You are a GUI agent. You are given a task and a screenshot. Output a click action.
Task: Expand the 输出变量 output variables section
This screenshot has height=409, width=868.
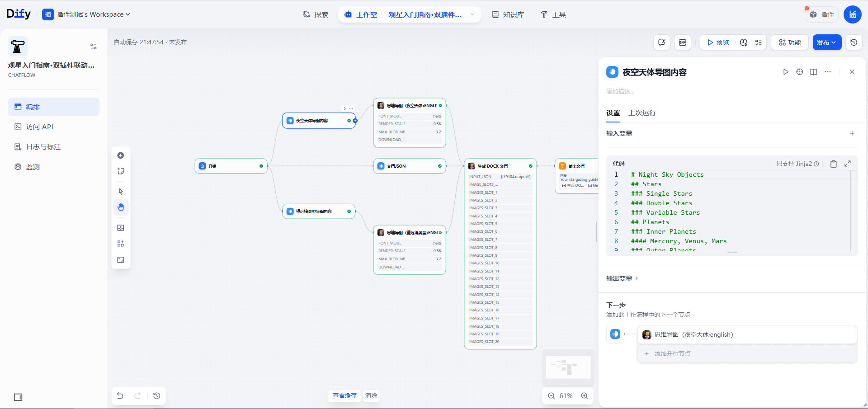pyautogui.click(x=622, y=278)
